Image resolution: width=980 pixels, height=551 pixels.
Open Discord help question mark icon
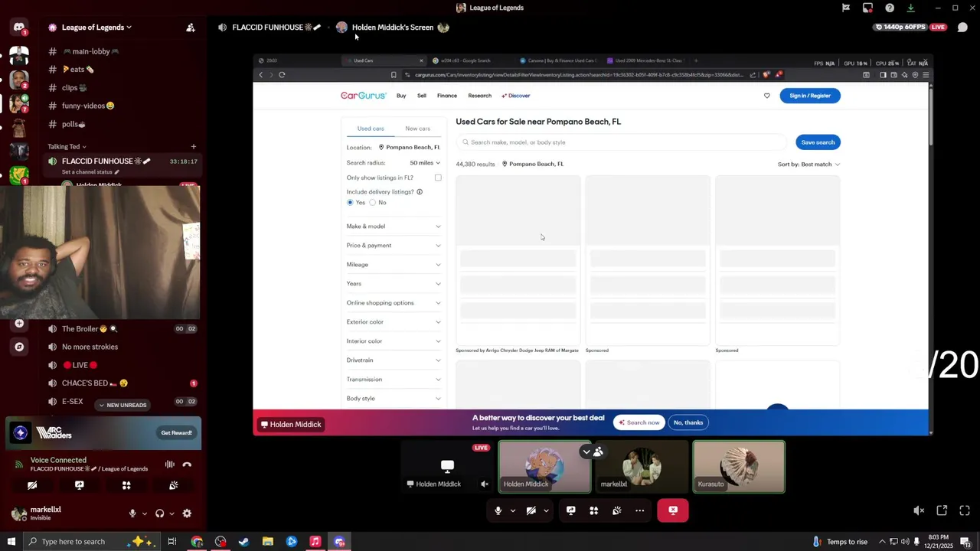click(890, 8)
